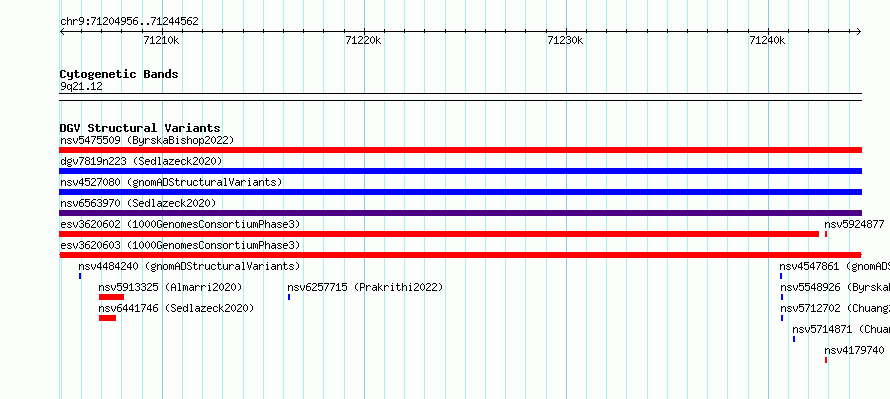890x399 pixels.
Task: Select the small blue nsv5548926 marker
Action: (x=782, y=297)
